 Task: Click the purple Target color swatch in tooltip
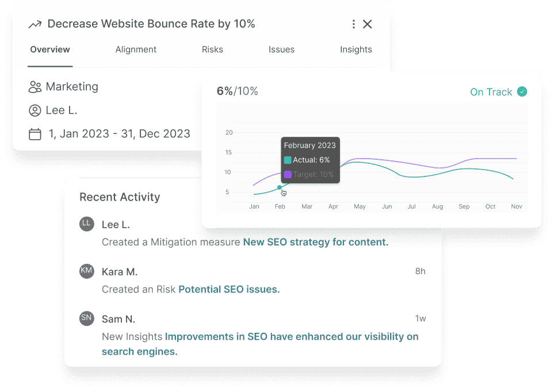288,175
